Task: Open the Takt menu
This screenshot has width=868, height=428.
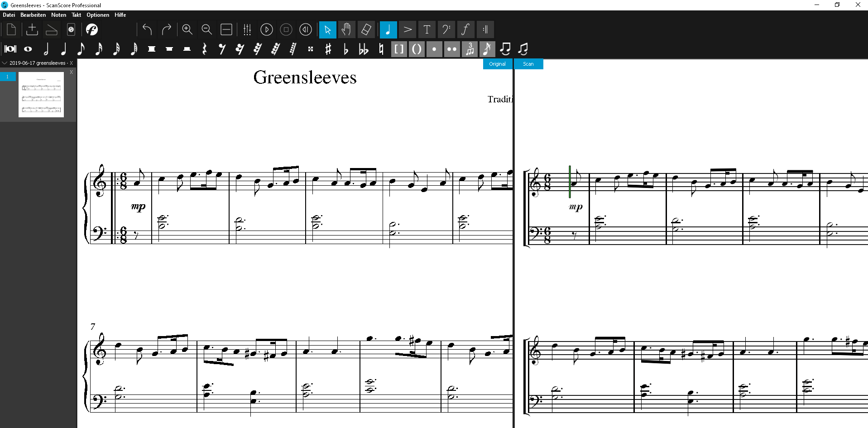Action: coord(76,15)
